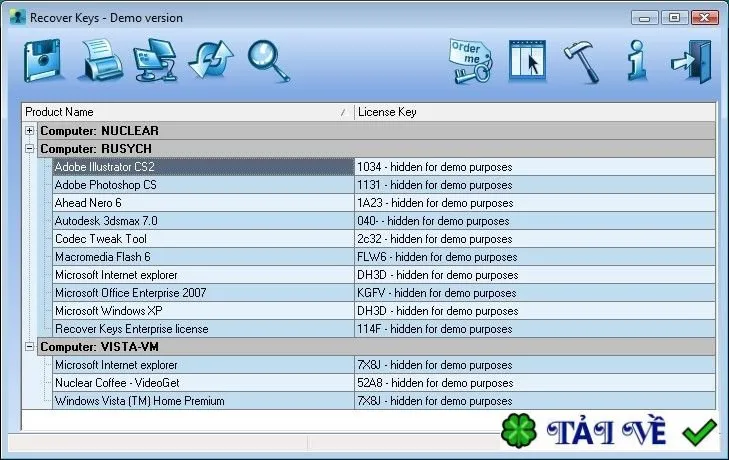Click the printer Print icon
This screenshot has width=729, height=460.
pyautogui.click(x=100, y=60)
